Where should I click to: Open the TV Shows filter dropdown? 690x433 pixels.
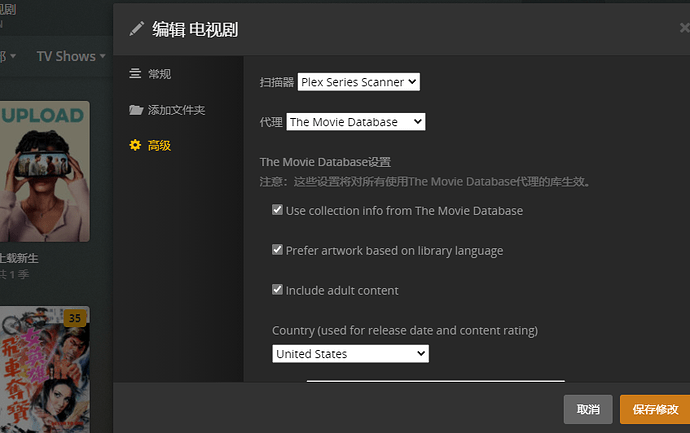pos(71,57)
